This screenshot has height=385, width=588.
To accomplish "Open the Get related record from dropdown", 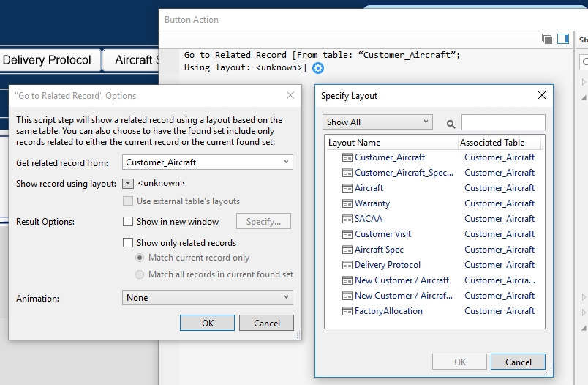I will (207, 162).
